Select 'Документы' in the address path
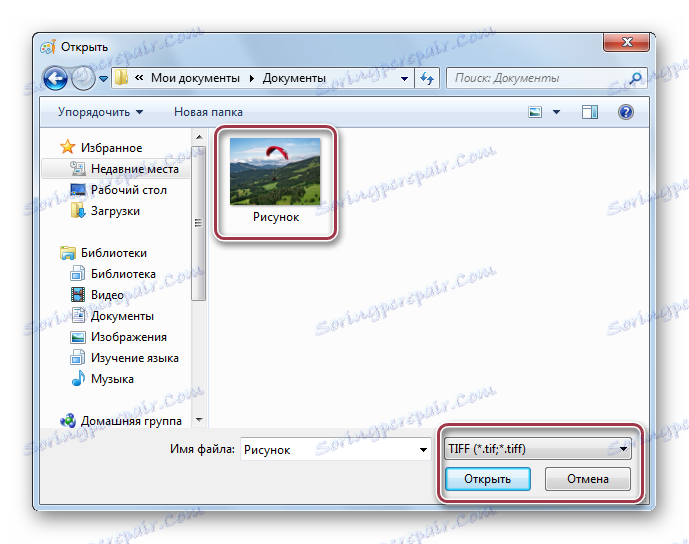This screenshot has width=689, height=544. point(294,78)
